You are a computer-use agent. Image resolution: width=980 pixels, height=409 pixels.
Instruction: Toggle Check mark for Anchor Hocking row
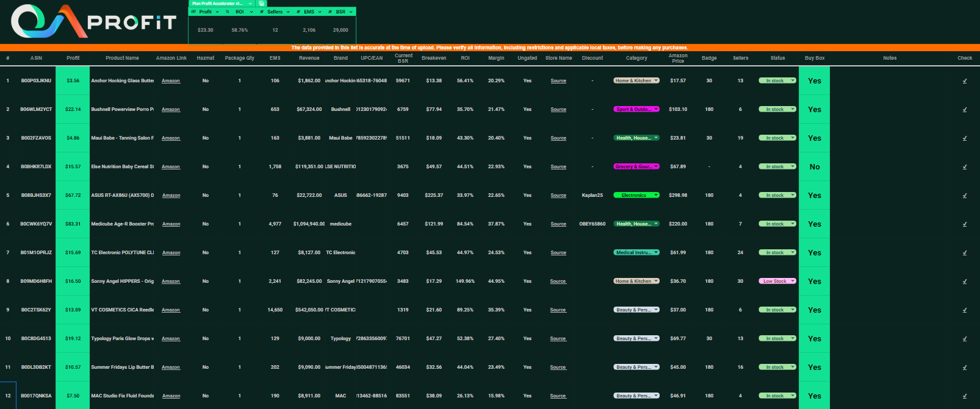pos(964,81)
